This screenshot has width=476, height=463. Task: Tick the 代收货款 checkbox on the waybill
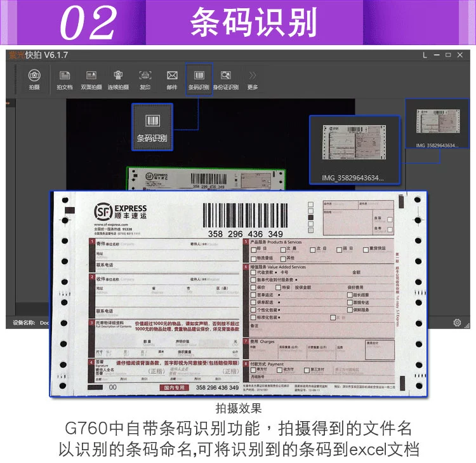coord(253,272)
